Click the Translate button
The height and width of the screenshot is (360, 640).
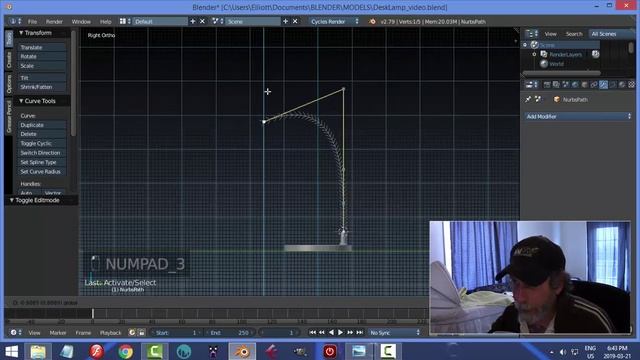[x=42, y=47]
